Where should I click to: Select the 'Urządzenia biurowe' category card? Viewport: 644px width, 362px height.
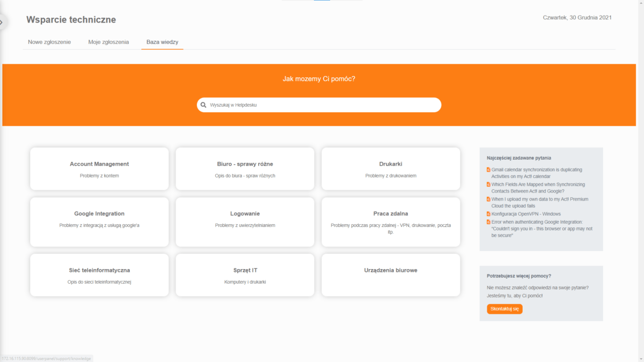click(391, 275)
